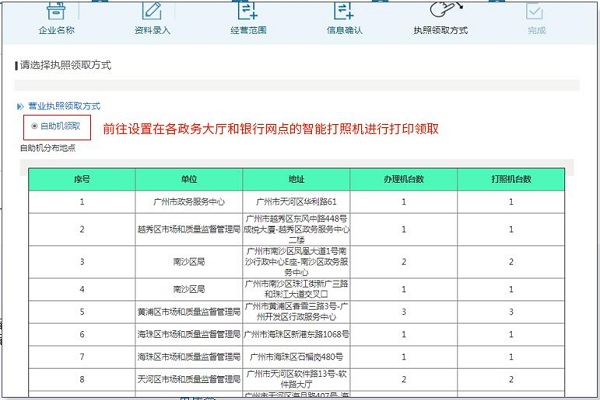Viewport: 600px width, 400px height.
Task: Open the 经营范围 step label
Action: [x=248, y=30]
